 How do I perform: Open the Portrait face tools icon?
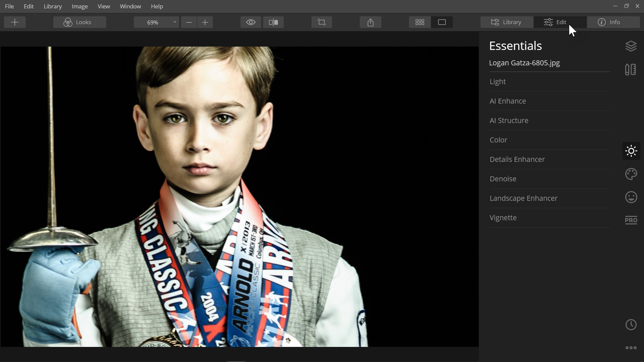click(x=631, y=197)
